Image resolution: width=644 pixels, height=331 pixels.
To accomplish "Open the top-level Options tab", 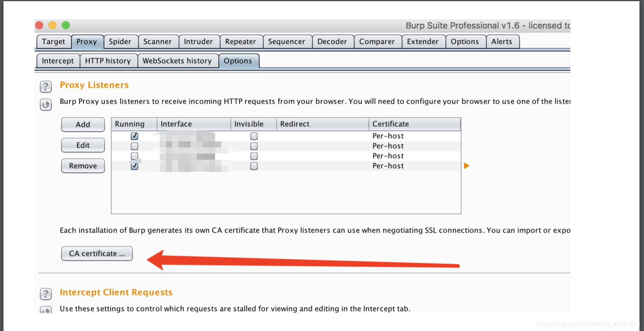I will coord(465,41).
